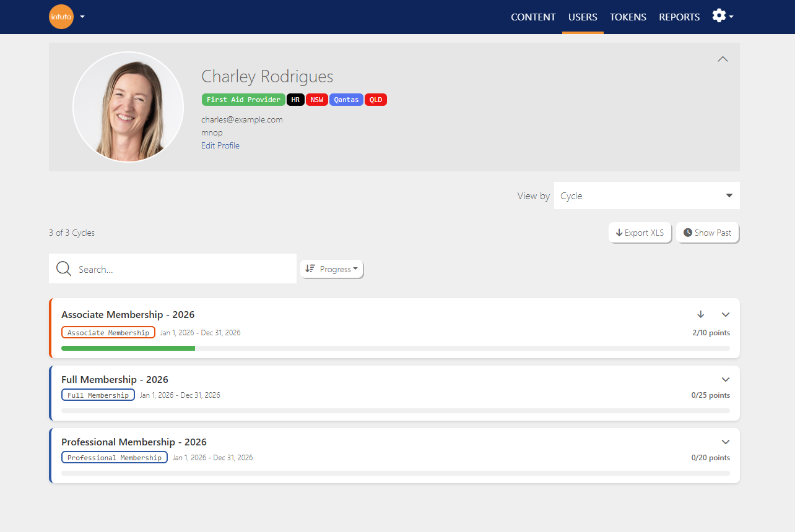Image resolution: width=795 pixels, height=532 pixels.
Task: Collapse the profile header with the chevron-up icon
Action: tap(723, 59)
